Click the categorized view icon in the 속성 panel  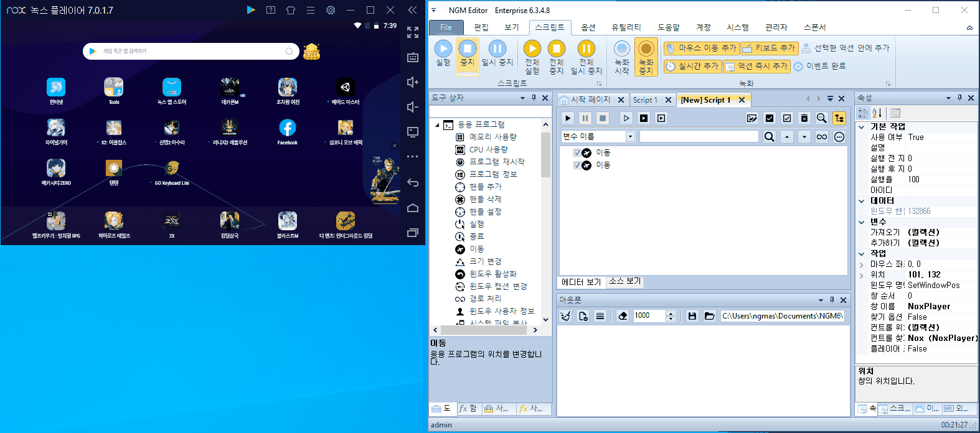pos(863,113)
